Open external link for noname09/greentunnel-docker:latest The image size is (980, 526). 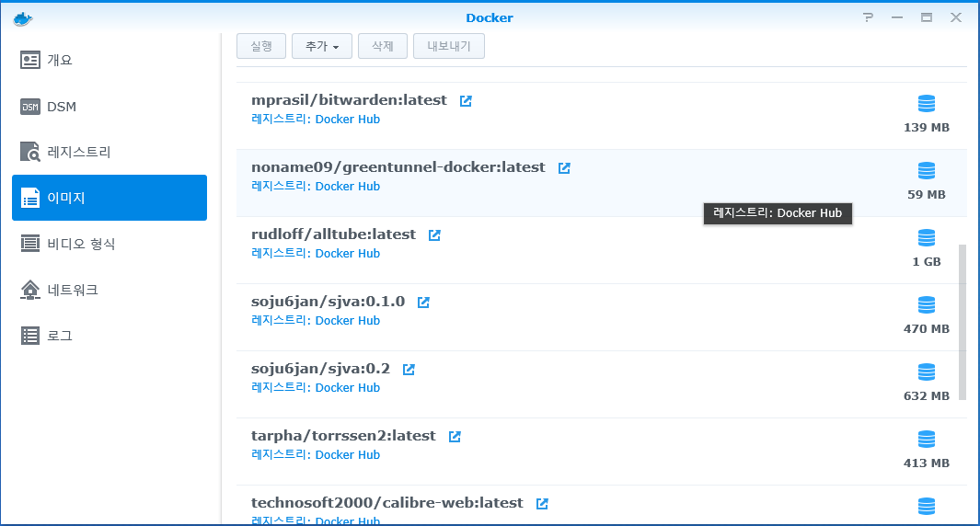click(564, 168)
